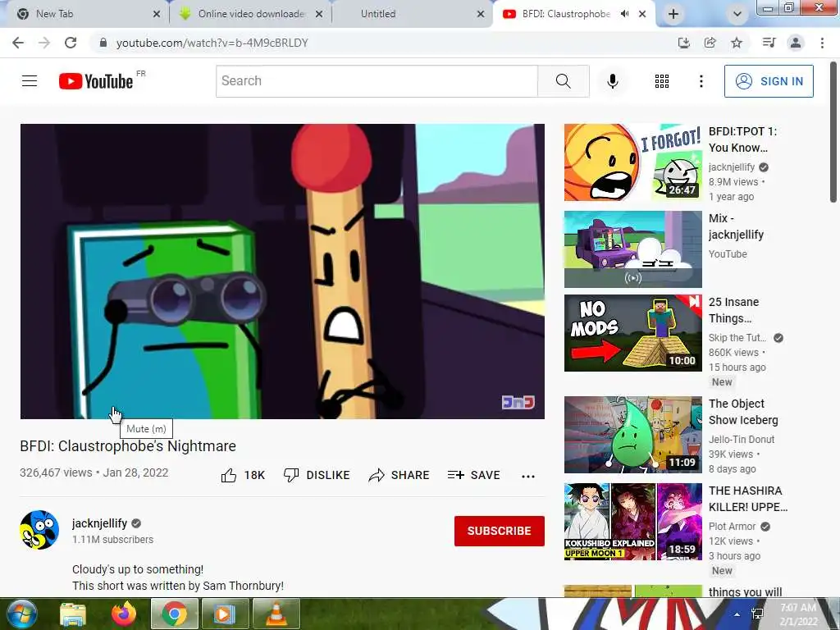Click the 326,467 views text

coord(56,472)
